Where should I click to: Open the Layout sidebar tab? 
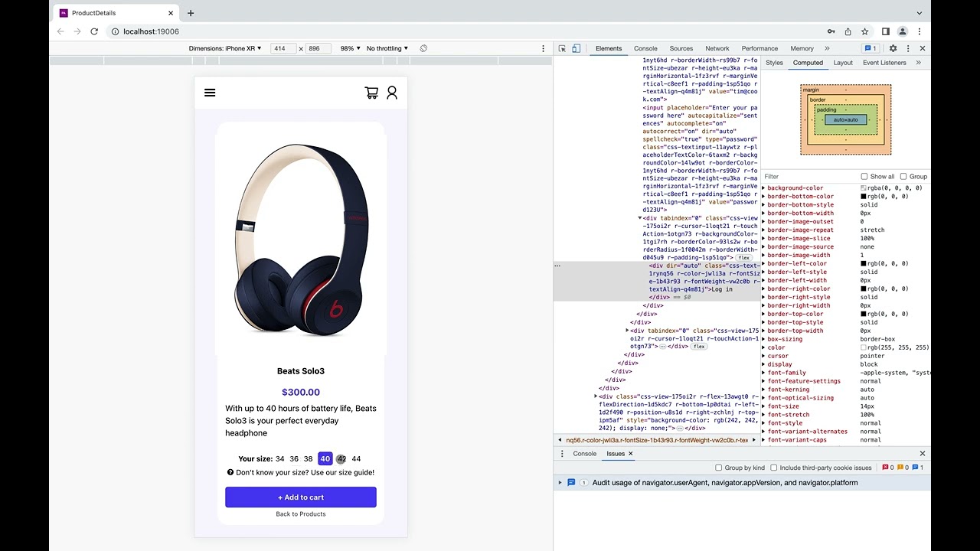843,63
